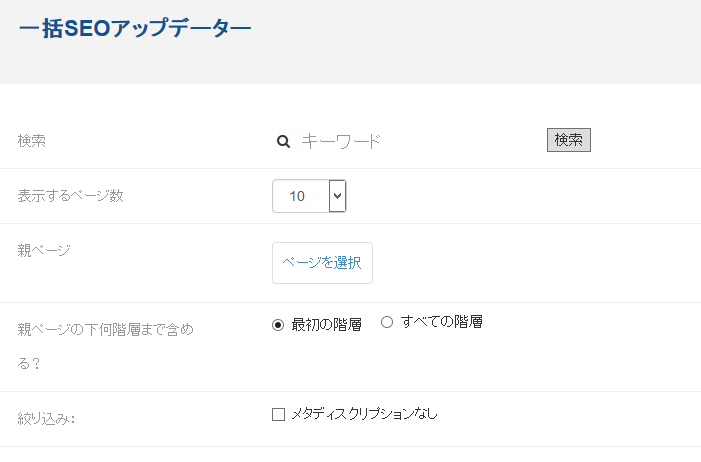701x462 pixels.
Task: Click the magnifying glass search icon
Action: pos(283,142)
